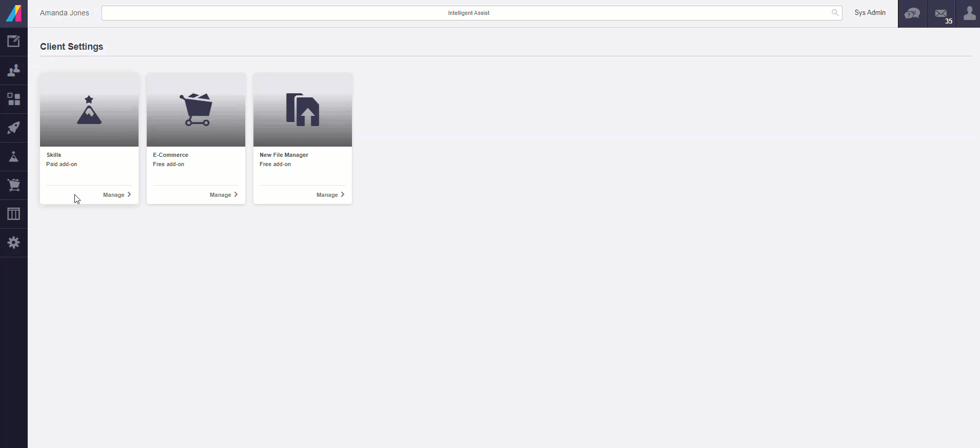
Task: Click the chevron next to E-Commerce Manage
Action: (236, 195)
